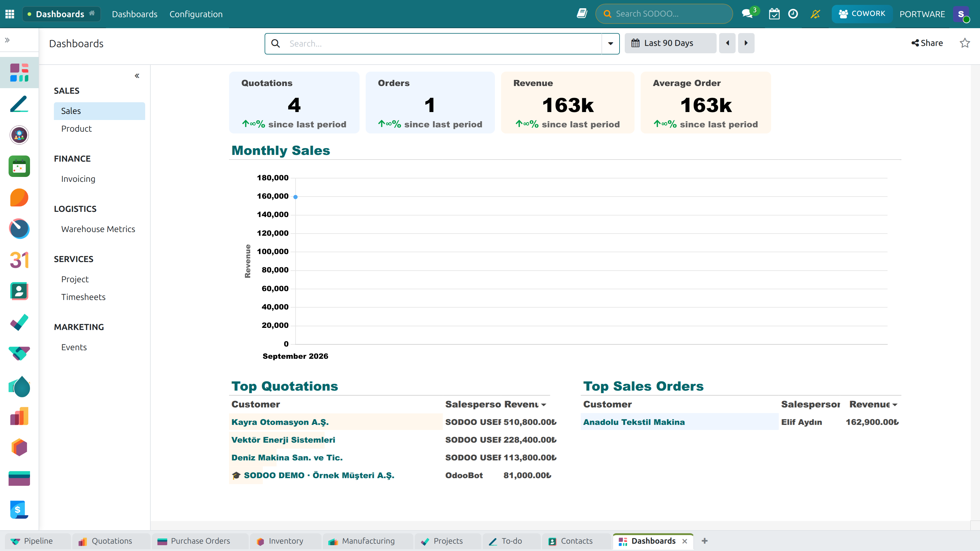The height and width of the screenshot is (551, 980).
Task: Click the Share button
Action: tap(927, 43)
